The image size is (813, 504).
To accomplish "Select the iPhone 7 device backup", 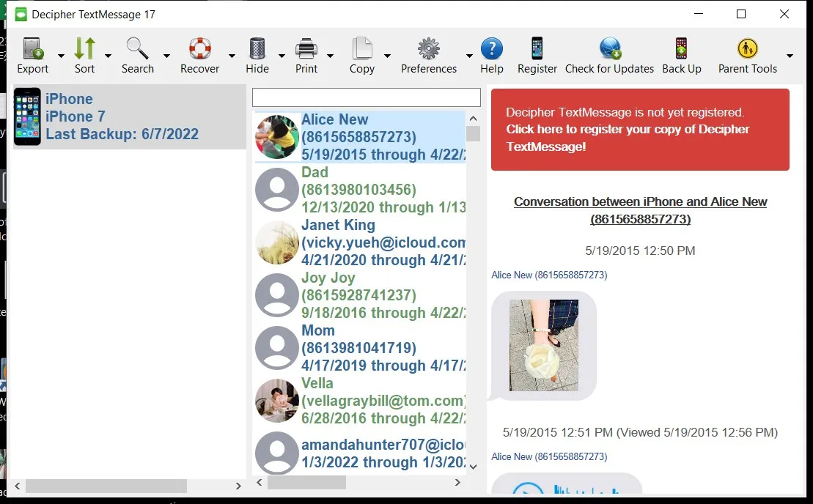I will click(x=130, y=116).
